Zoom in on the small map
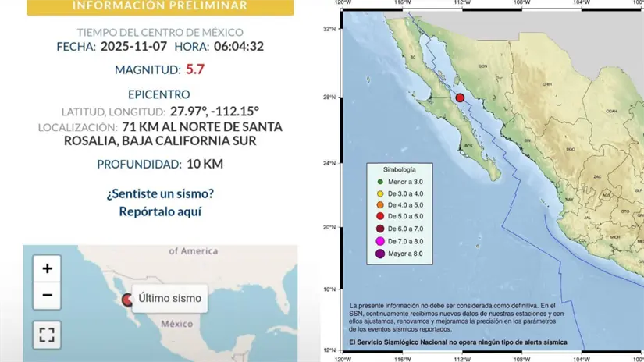Screen dimensions: 644x362 [x=47, y=268]
